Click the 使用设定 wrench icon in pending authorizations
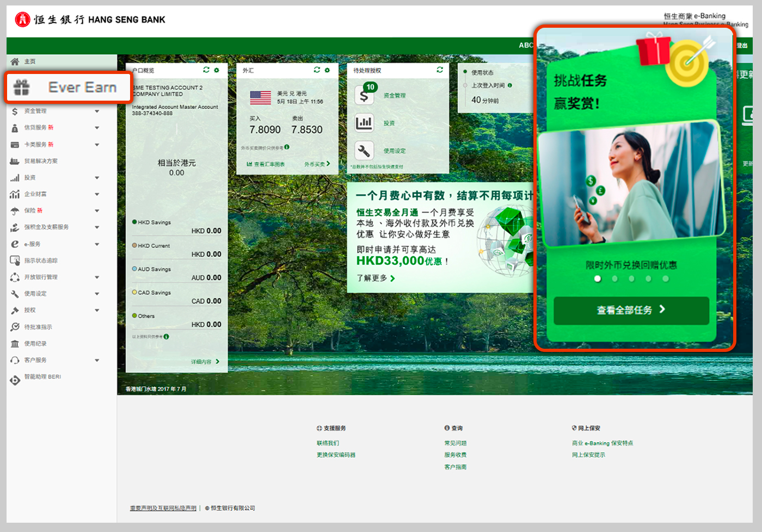762x532 pixels. (364, 150)
